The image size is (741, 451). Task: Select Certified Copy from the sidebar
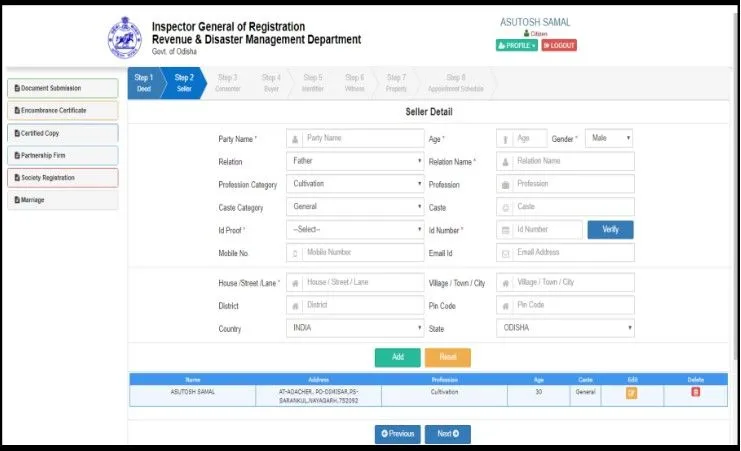pos(62,132)
